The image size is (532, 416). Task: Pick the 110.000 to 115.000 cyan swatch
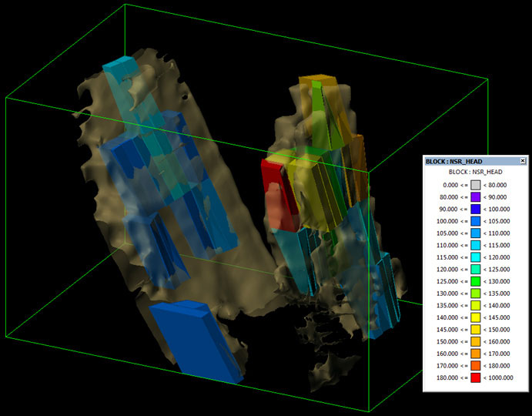click(476, 245)
